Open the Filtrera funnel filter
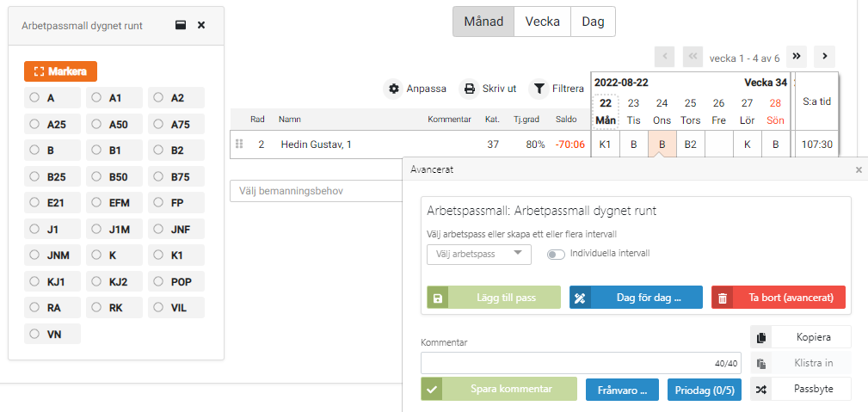The height and width of the screenshot is (412, 868). coord(539,89)
